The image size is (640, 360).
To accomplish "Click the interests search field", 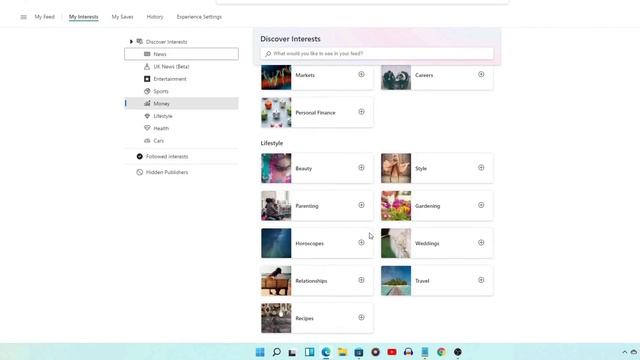I will (x=377, y=53).
